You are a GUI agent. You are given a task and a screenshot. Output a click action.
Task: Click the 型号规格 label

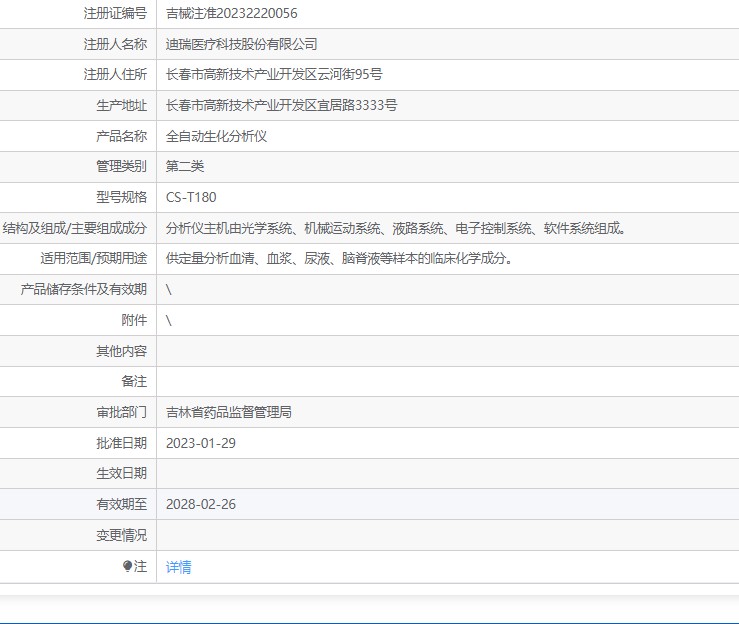(122, 197)
